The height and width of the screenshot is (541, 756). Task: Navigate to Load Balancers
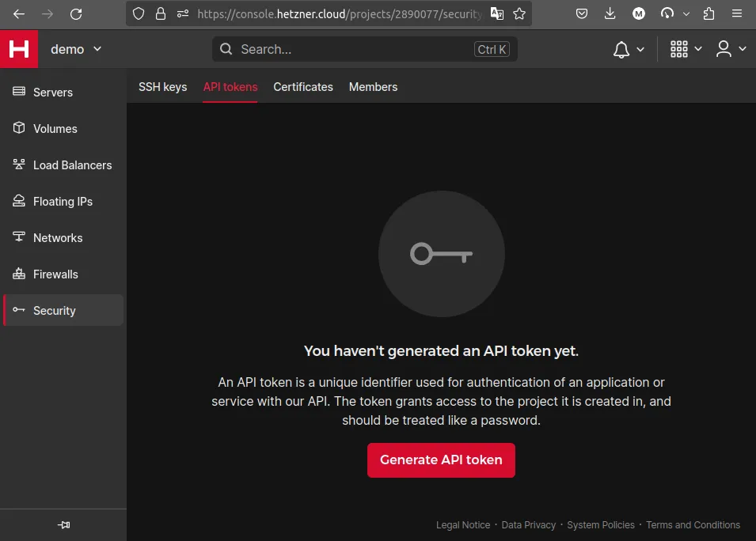tap(72, 165)
